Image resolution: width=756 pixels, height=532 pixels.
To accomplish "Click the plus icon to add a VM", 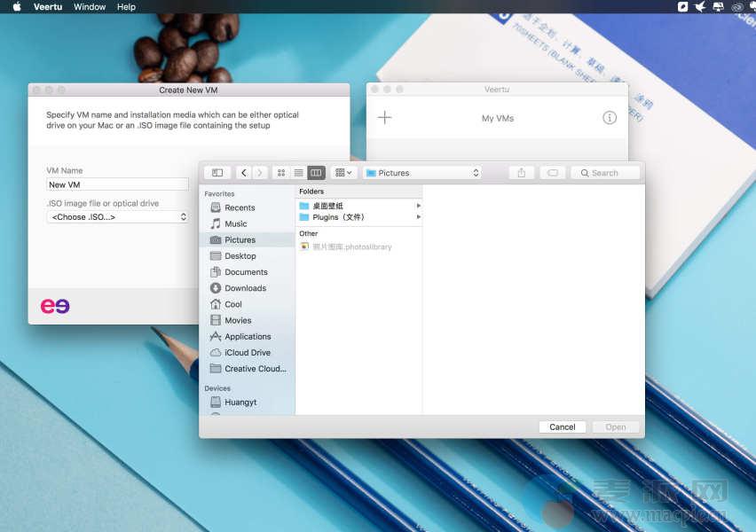I will [x=384, y=118].
